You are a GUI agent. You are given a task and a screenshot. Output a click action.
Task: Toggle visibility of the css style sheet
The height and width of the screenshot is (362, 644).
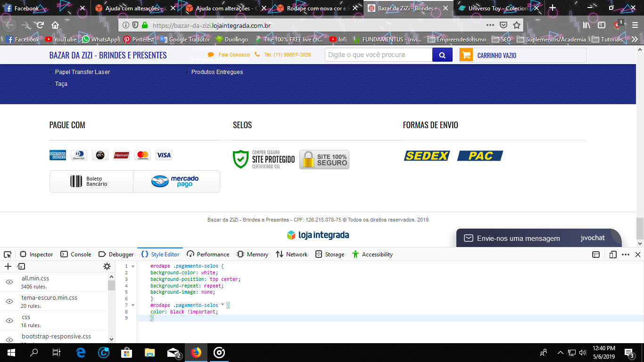click(x=9, y=321)
